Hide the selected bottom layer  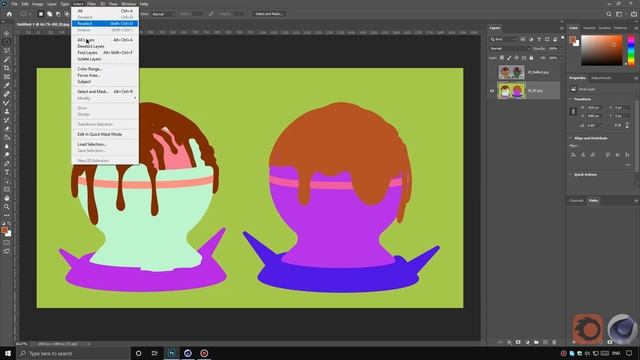point(492,91)
